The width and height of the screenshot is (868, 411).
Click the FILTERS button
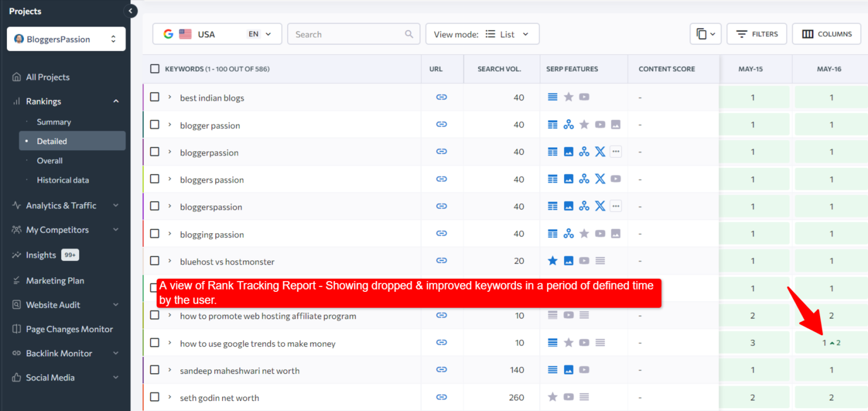pyautogui.click(x=757, y=34)
